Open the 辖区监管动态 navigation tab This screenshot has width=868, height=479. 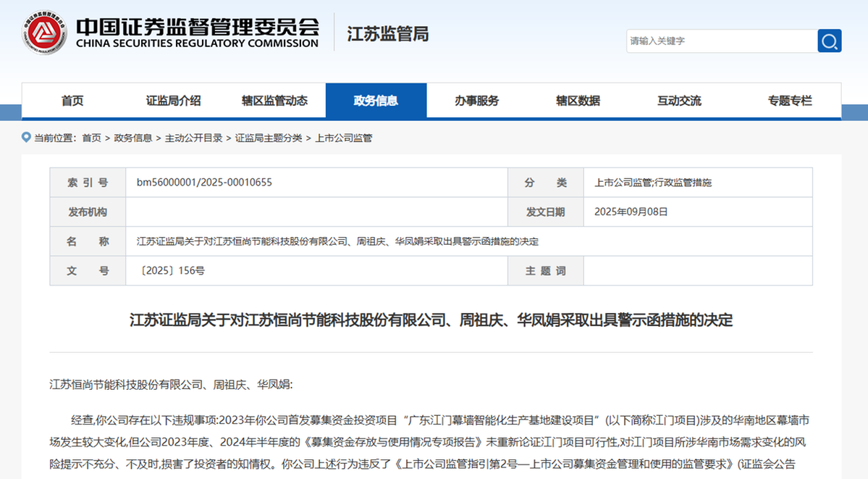(x=274, y=101)
